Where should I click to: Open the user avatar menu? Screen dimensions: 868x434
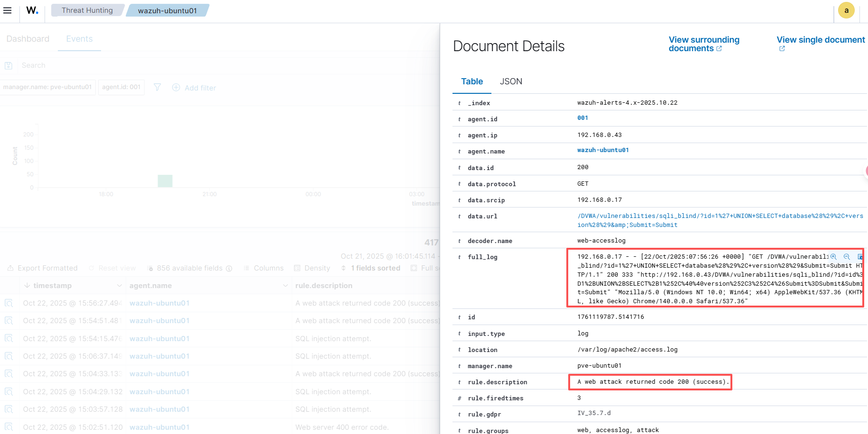[846, 10]
